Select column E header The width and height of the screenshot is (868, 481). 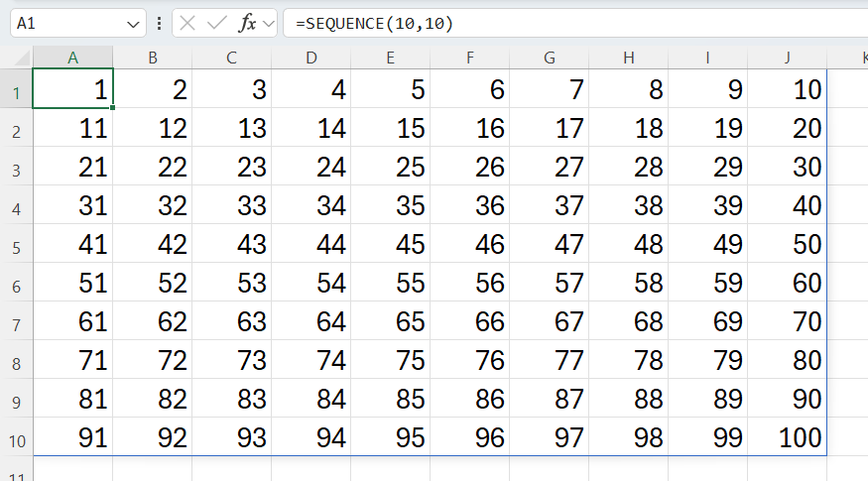pos(390,58)
